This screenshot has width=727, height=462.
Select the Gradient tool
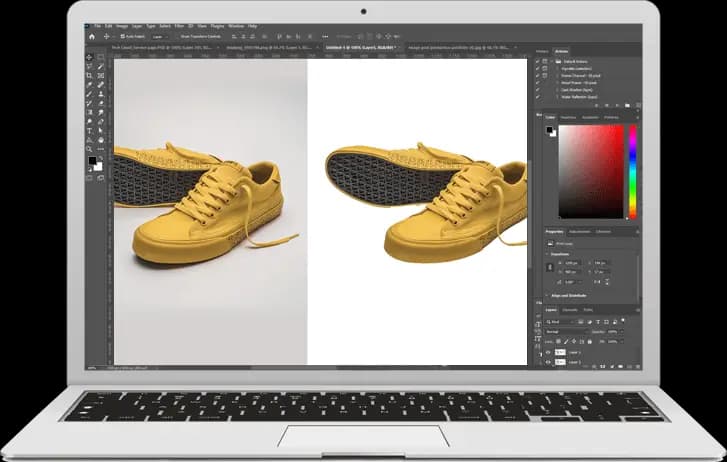click(x=89, y=112)
